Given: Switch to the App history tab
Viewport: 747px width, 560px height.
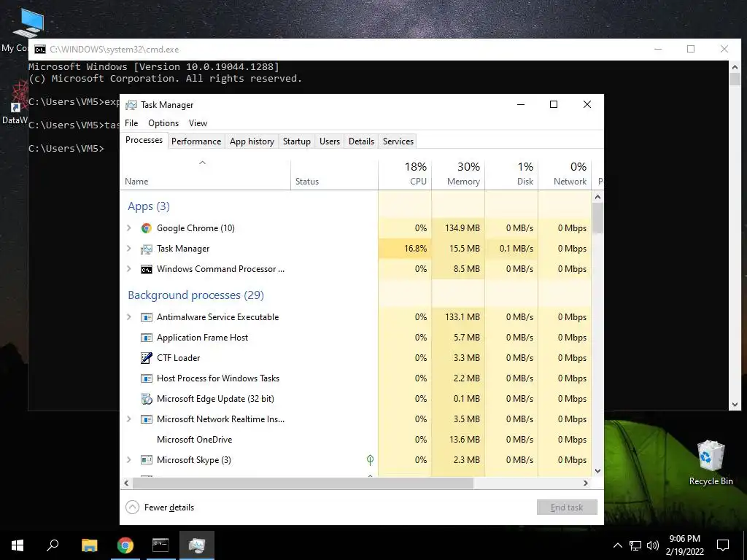Looking at the screenshot, I should pyautogui.click(x=252, y=141).
